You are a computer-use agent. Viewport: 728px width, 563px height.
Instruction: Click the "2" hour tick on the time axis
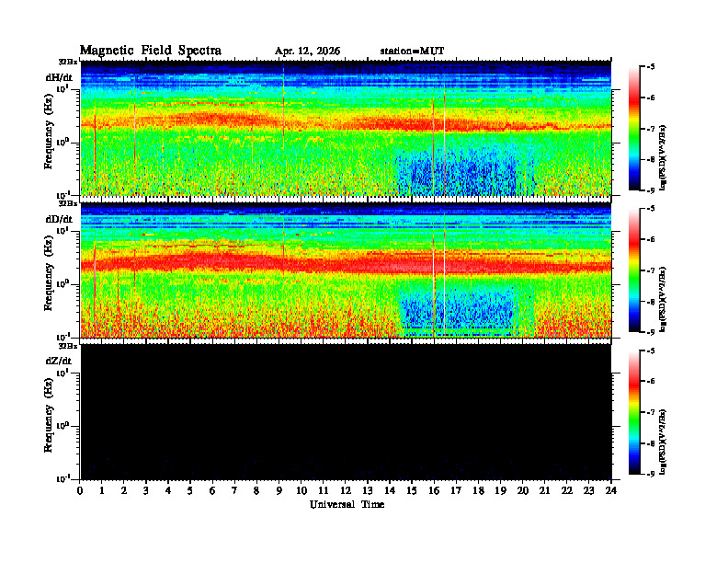pos(124,491)
